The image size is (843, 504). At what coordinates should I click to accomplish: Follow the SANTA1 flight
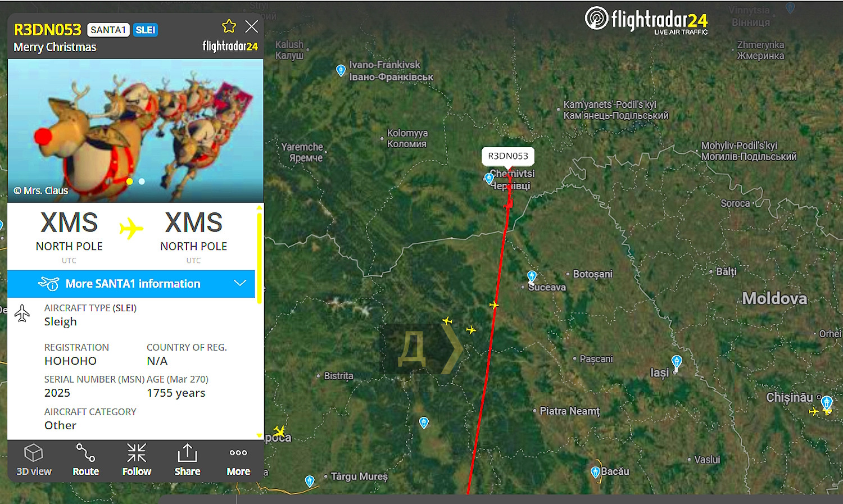(137, 460)
